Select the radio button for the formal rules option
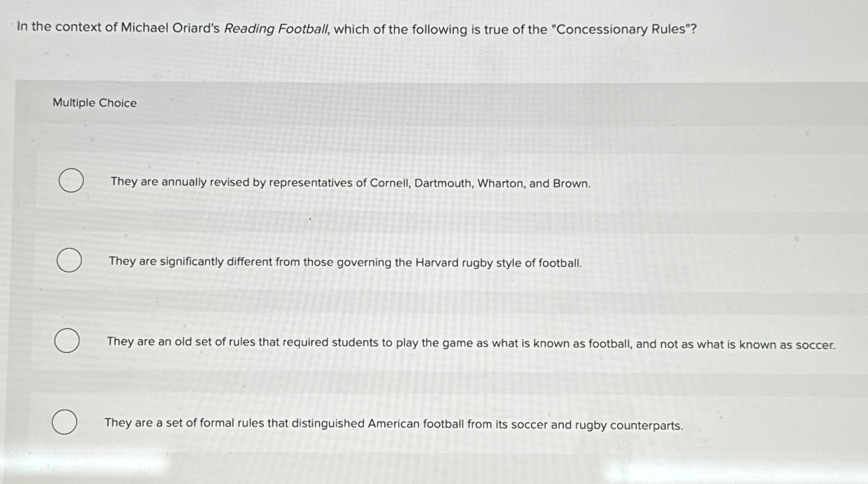This screenshot has height=484, width=868. 64,421
